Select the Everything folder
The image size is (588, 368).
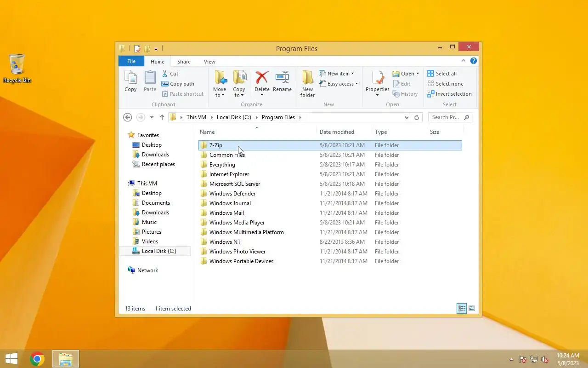(x=330, y=165)
